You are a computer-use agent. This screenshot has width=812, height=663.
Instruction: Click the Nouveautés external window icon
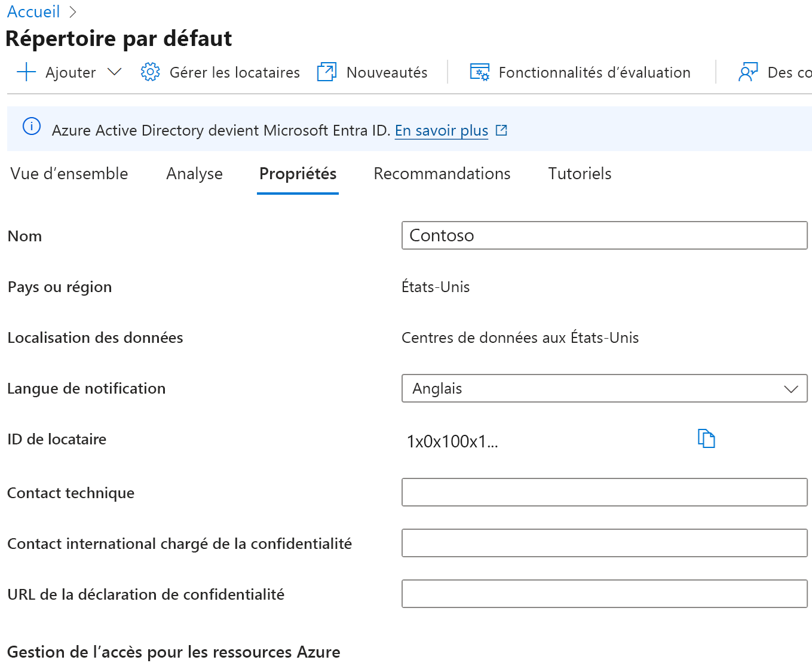pos(327,72)
